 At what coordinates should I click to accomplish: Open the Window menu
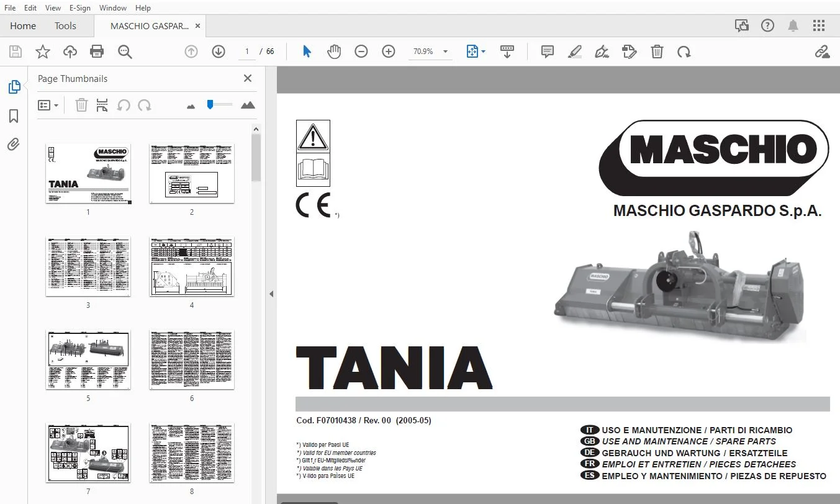point(113,8)
